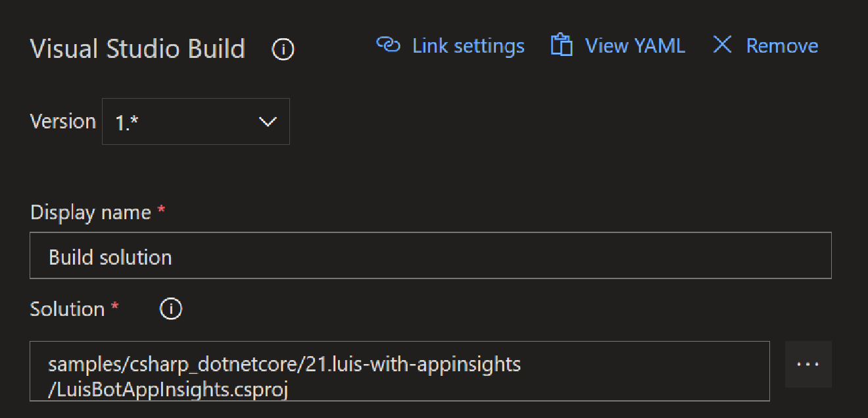Remove this Visual Studio Build task
The height and width of the screenshot is (418, 868).
(x=782, y=45)
